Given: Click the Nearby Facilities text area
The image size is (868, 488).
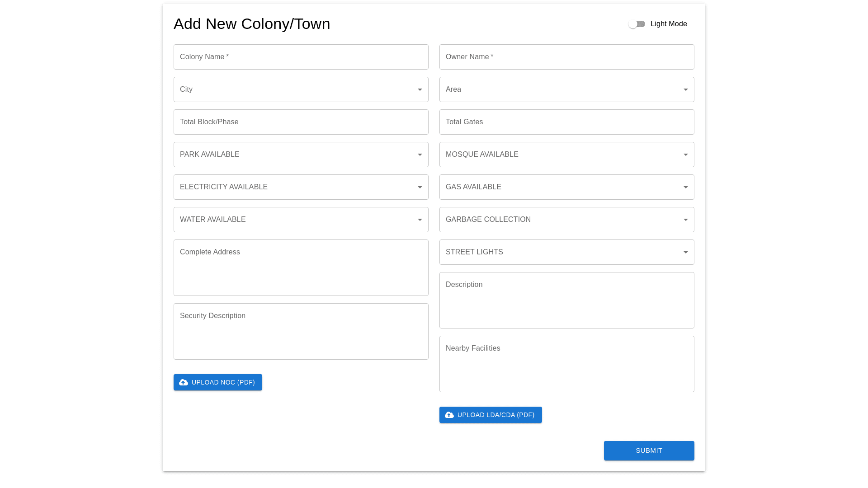Looking at the screenshot, I should click(566, 364).
